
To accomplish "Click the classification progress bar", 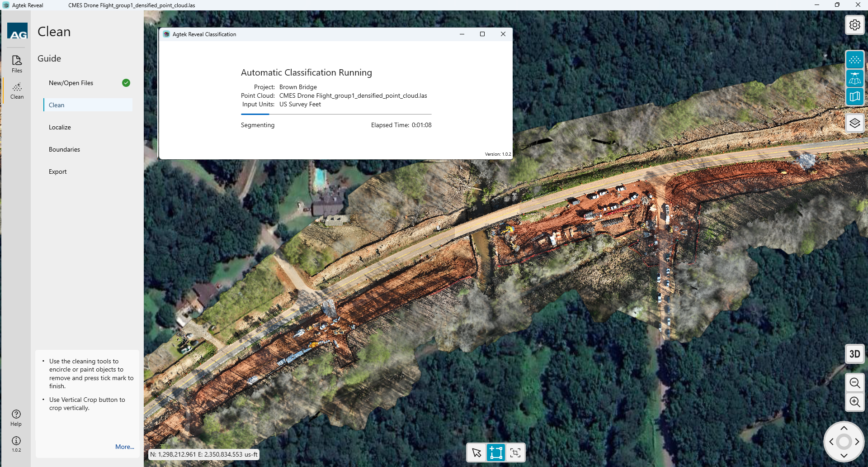I will [336, 114].
